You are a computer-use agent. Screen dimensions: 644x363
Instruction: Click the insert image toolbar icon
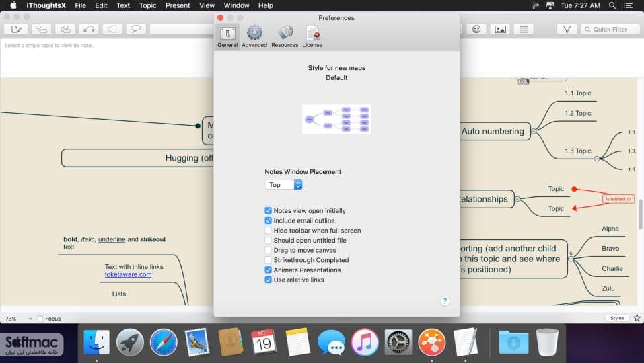pos(500,29)
